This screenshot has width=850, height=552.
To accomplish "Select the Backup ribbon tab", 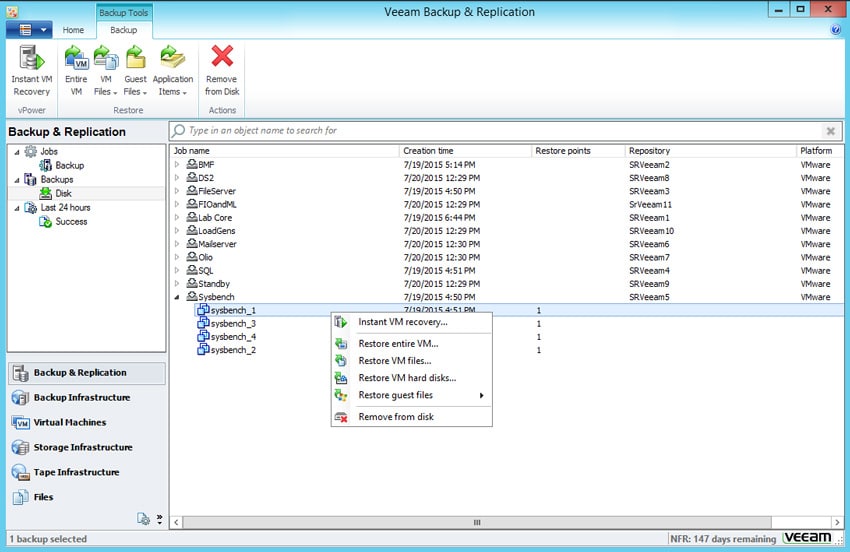I will (124, 30).
